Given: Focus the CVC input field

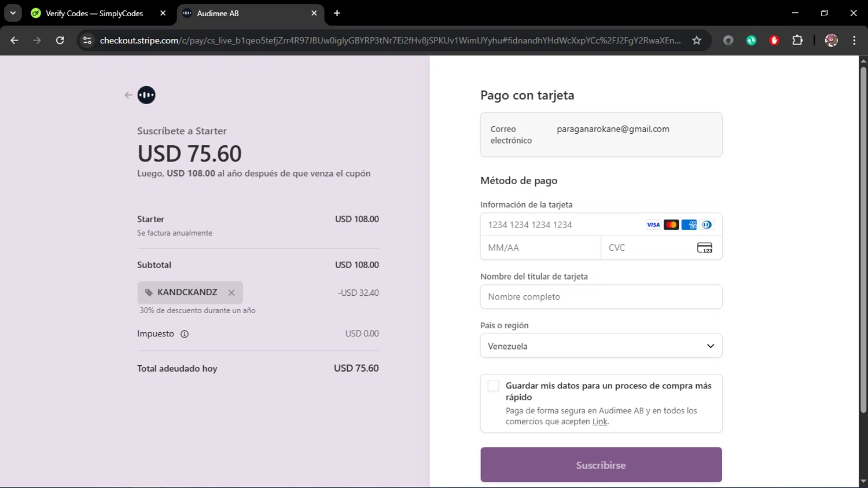Looking at the screenshot, I should 661,248.
